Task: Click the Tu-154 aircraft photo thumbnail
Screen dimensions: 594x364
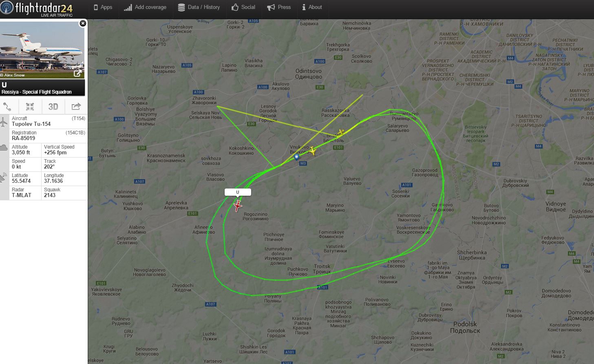Action: pyautogui.click(x=42, y=50)
